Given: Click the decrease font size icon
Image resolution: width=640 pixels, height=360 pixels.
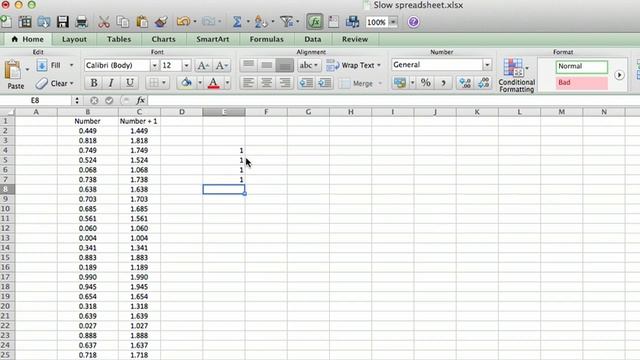Looking at the screenshot, I should [221, 65].
